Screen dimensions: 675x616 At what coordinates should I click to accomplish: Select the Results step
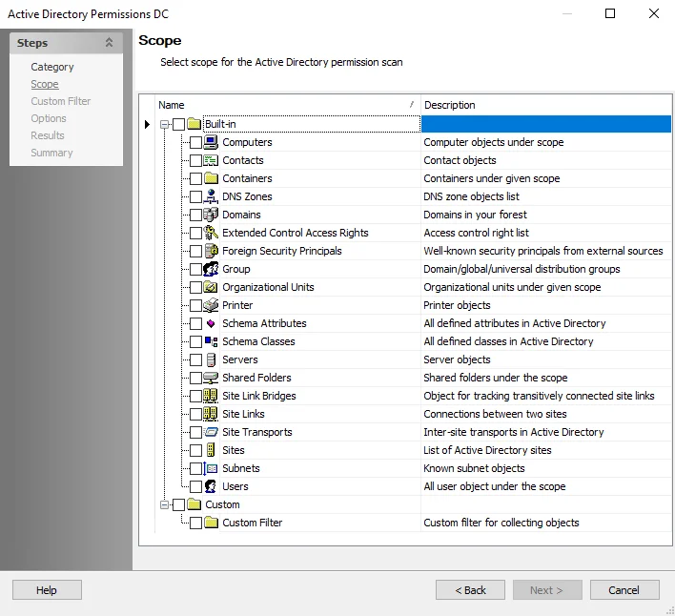[48, 135]
